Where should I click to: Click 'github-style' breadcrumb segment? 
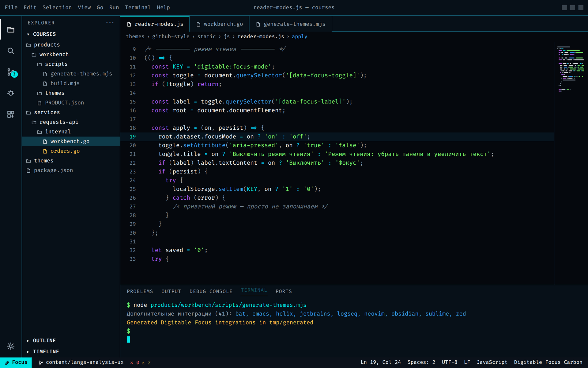(x=171, y=36)
